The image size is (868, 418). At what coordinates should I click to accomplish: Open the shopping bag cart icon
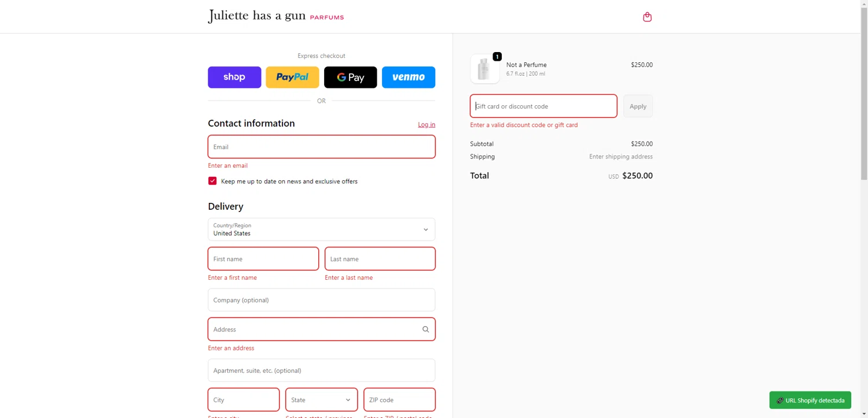pos(647,17)
